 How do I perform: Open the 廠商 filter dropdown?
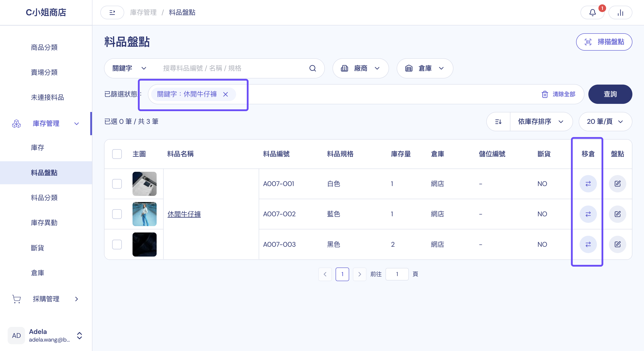point(360,68)
